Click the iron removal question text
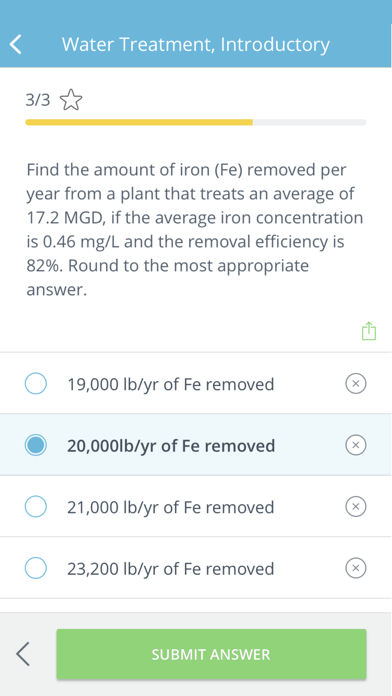 pos(194,229)
